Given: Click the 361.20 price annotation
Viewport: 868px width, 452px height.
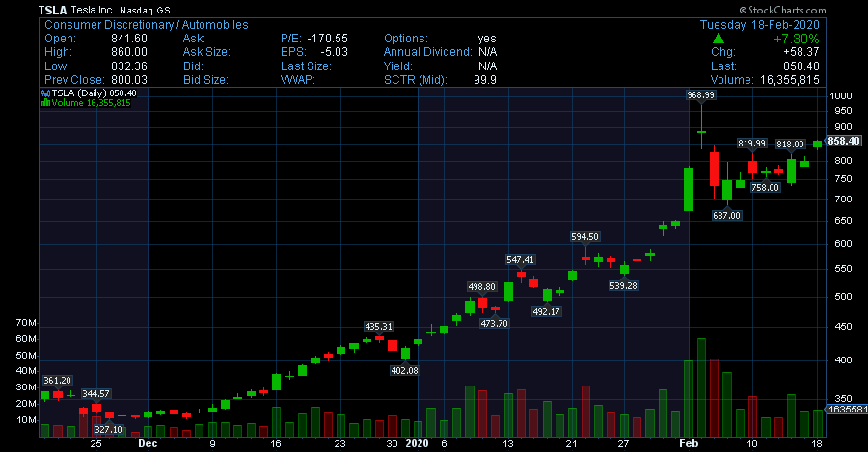Looking at the screenshot, I should 58,381.
